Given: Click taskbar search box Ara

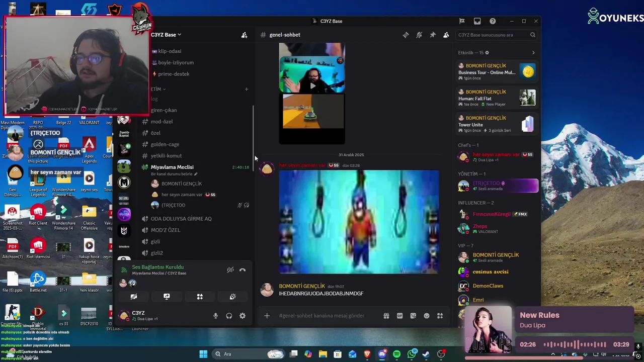Looking at the screenshot, I should 248,354.
